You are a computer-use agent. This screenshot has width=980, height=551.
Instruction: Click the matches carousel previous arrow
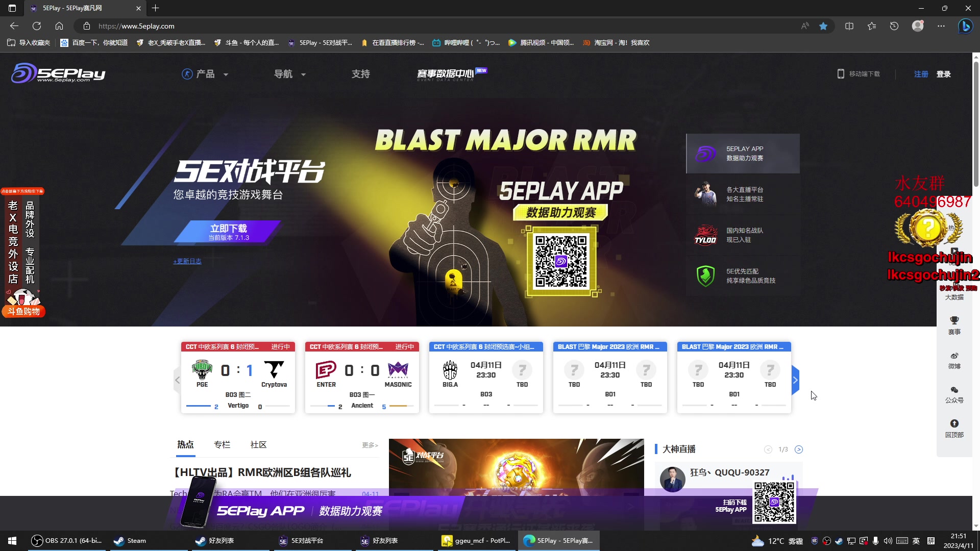coord(177,380)
